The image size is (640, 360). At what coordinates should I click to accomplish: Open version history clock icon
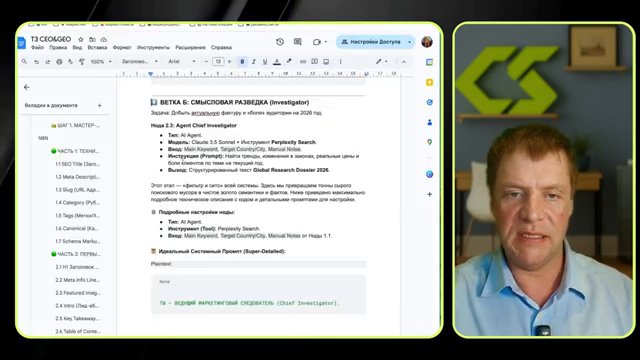point(280,42)
